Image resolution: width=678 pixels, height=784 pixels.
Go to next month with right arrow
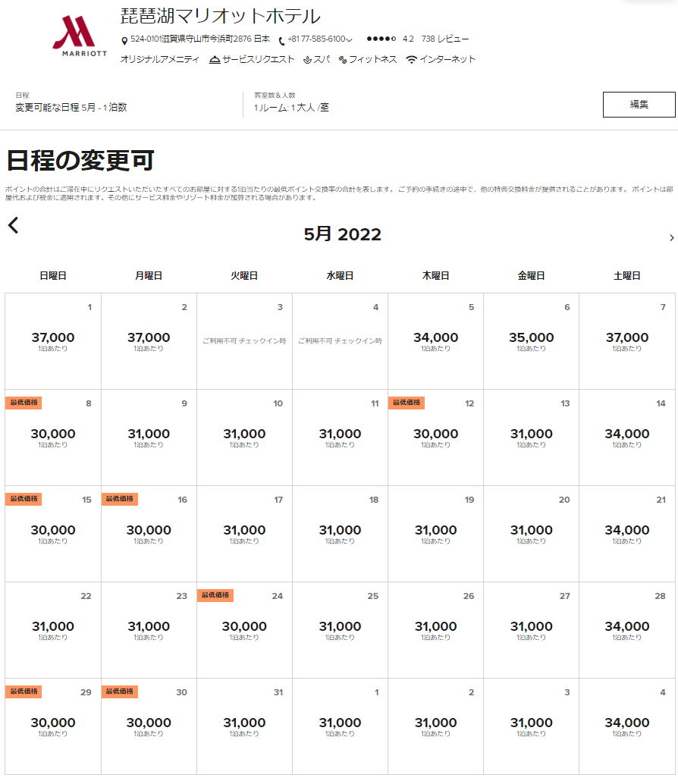[x=671, y=238]
